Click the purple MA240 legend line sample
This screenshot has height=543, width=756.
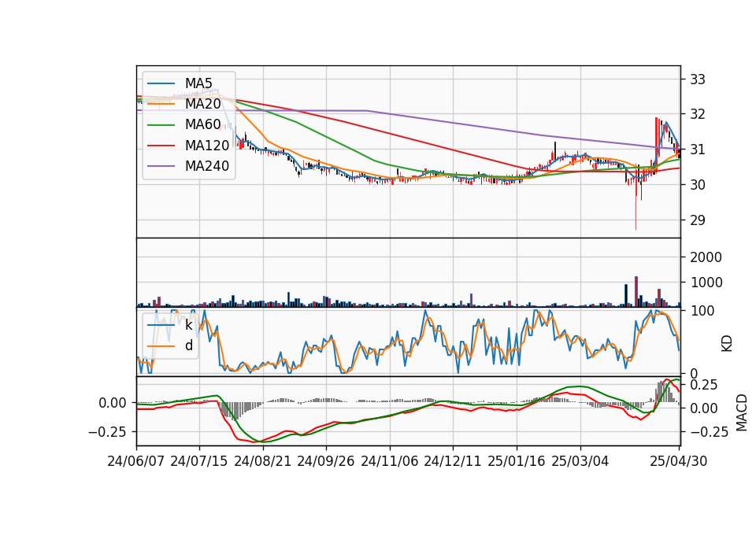pos(161,166)
